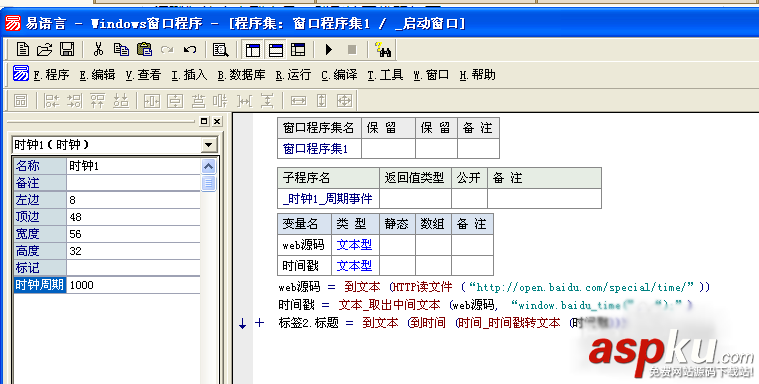The height and width of the screenshot is (384, 759).
Task: Copy selection with the two-pages icon
Action: coord(121,49)
